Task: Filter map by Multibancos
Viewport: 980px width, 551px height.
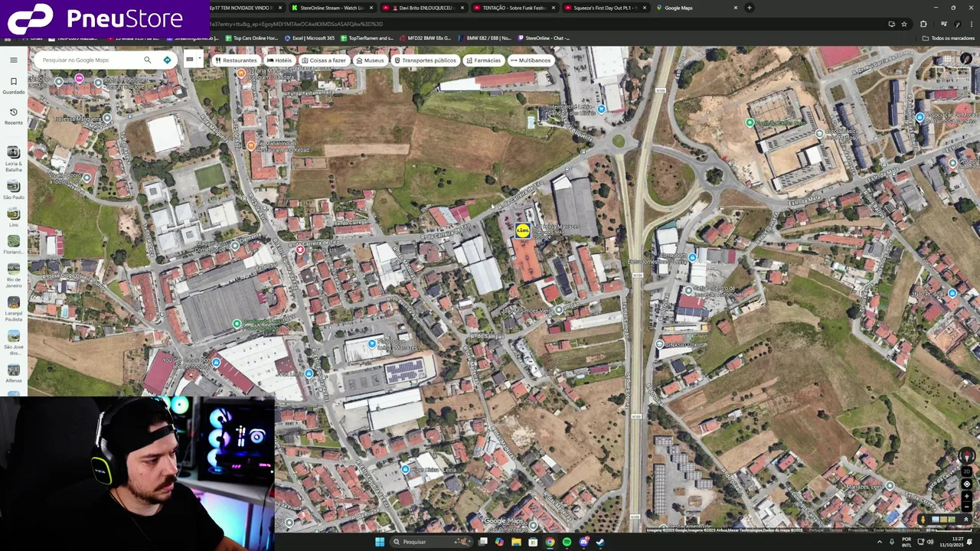Action: pyautogui.click(x=530, y=60)
